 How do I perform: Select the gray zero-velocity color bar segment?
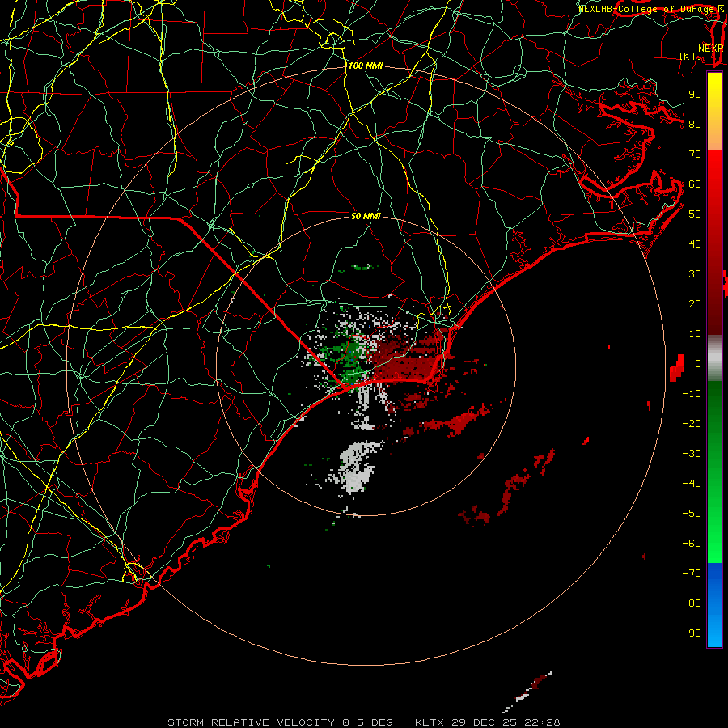click(714, 358)
